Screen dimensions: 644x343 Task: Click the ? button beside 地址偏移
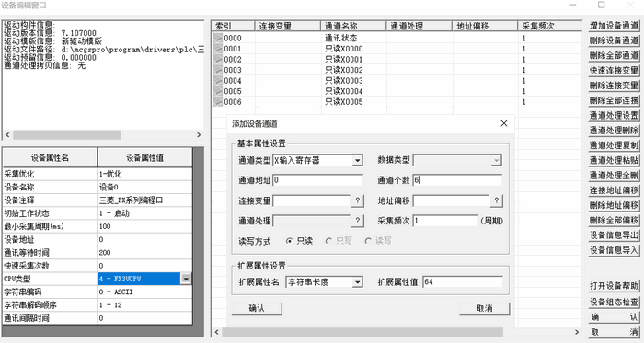click(497, 200)
